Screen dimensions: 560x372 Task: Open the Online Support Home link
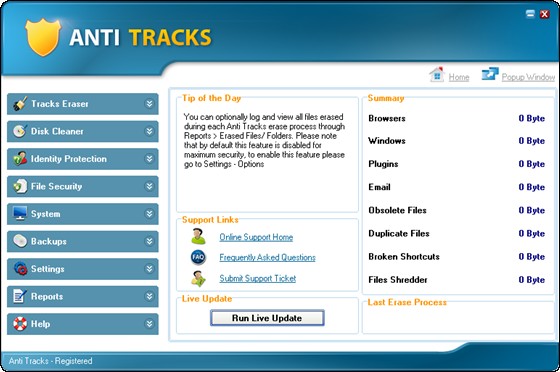pyautogui.click(x=256, y=237)
